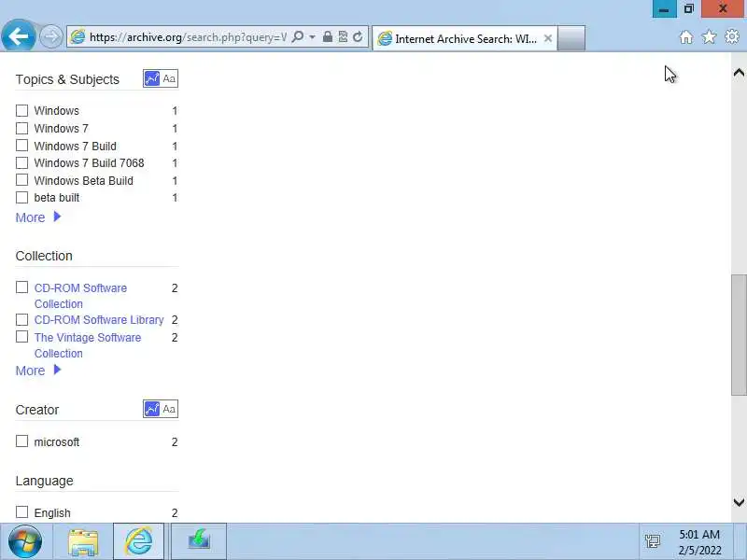The height and width of the screenshot is (560, 747).
Task: Tick the Windows 7 Build checkbox
Action: pyautogui.click(x=21, y=146)
